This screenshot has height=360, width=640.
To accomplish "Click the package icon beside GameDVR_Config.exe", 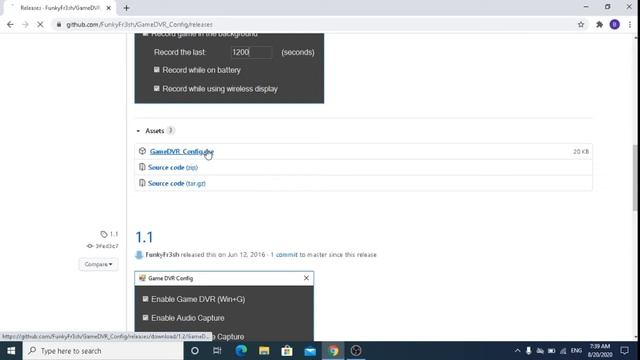I will point(142,151).
